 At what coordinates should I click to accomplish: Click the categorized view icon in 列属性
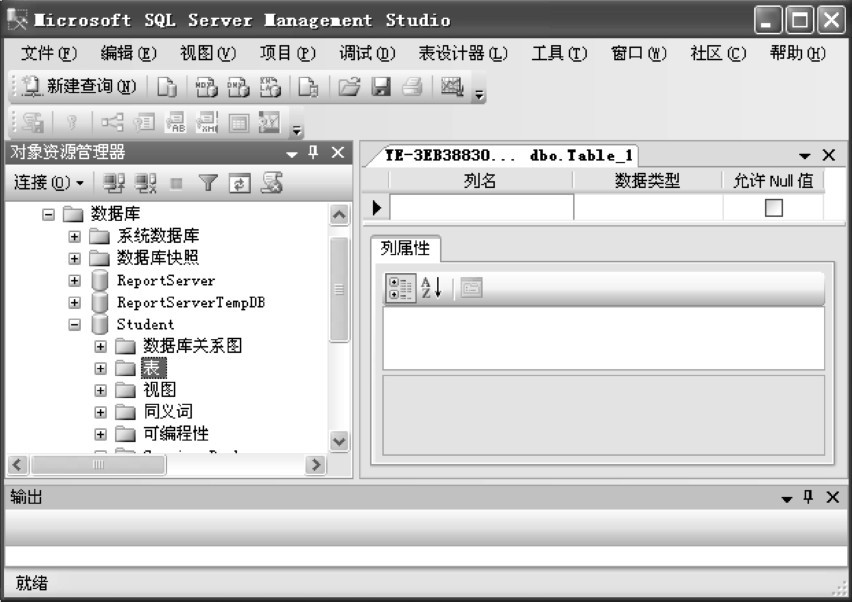(x=400, y=288)
